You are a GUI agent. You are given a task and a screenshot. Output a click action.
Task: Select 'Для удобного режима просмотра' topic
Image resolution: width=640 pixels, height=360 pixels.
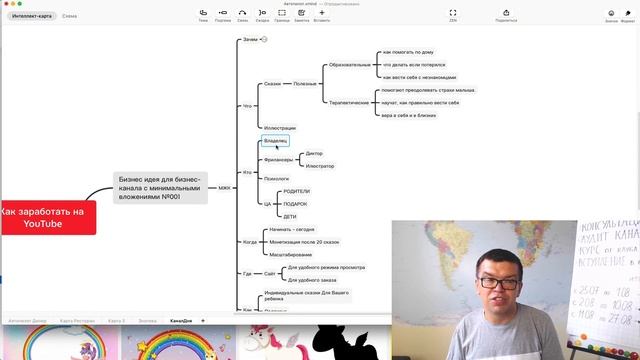(x=327, y=267)
